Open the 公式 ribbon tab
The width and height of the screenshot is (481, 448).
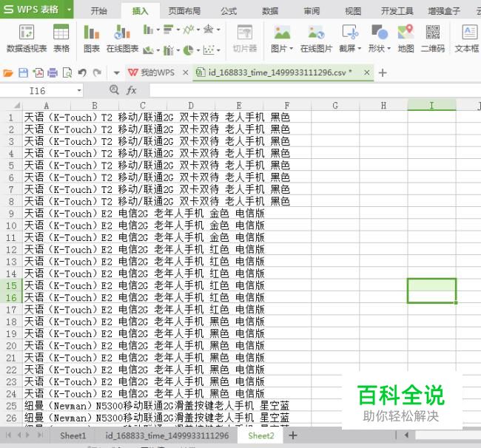[229, 11]
